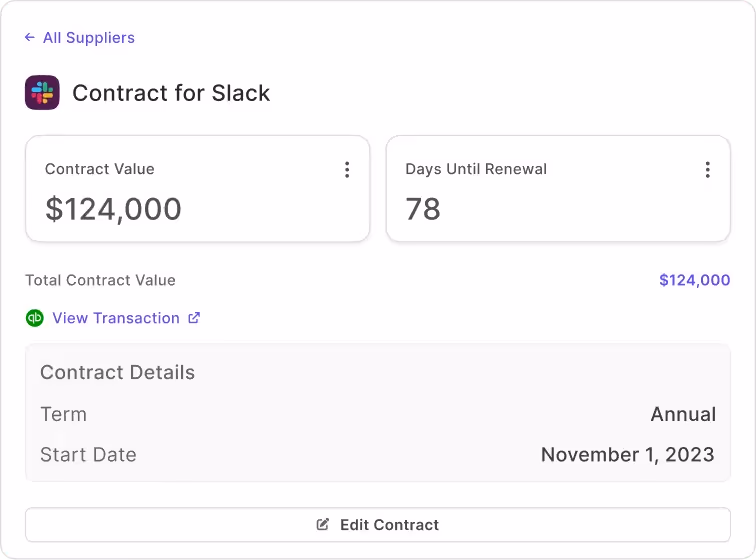Open Contract Value card options menu
This screenshot has width=756, height=560.
[x=347, y=170]
